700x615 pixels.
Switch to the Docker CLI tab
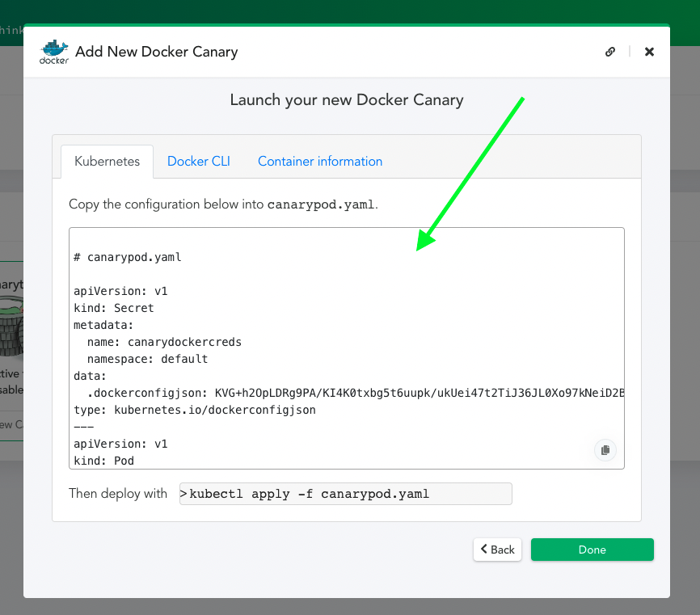pyautogui.click(x=199, y=161)
